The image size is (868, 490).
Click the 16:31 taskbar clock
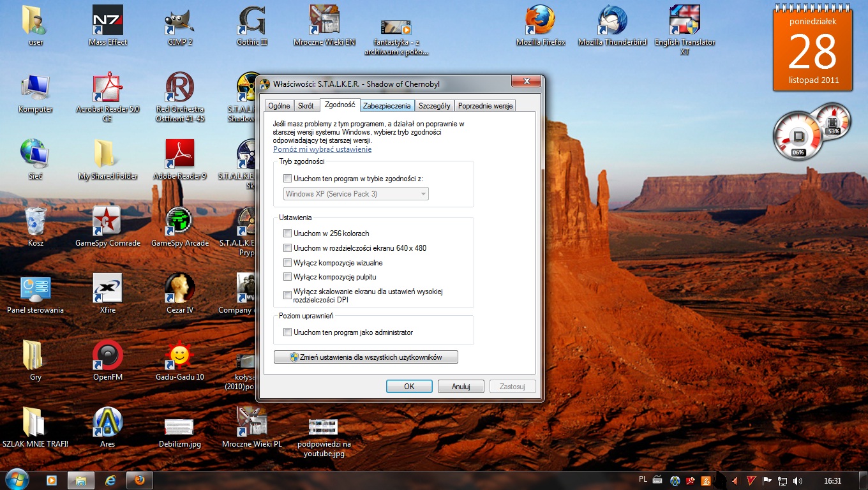point(833,481)
